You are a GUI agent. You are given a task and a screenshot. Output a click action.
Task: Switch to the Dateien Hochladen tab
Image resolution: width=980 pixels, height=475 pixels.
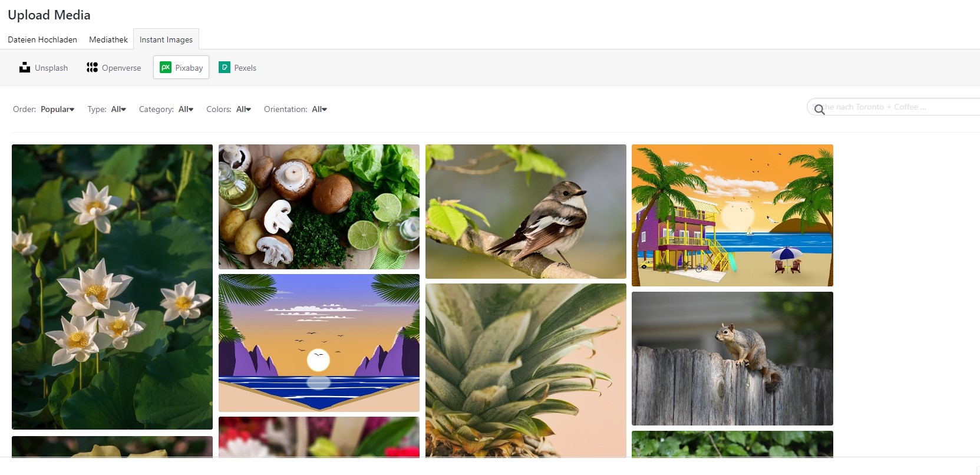click(42, 39)
